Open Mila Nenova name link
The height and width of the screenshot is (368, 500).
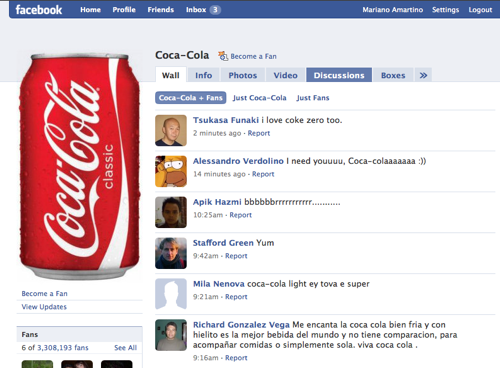click(x=219, y=284)
